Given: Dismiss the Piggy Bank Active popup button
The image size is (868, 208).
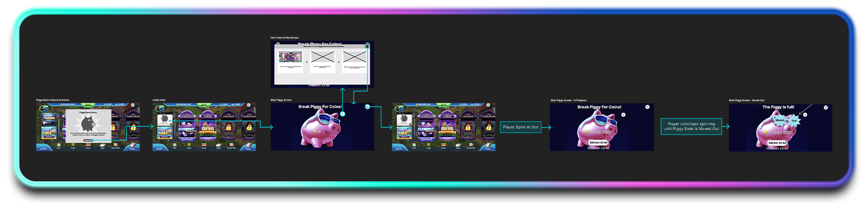Looking at the screenshot, I should (88, 140).
